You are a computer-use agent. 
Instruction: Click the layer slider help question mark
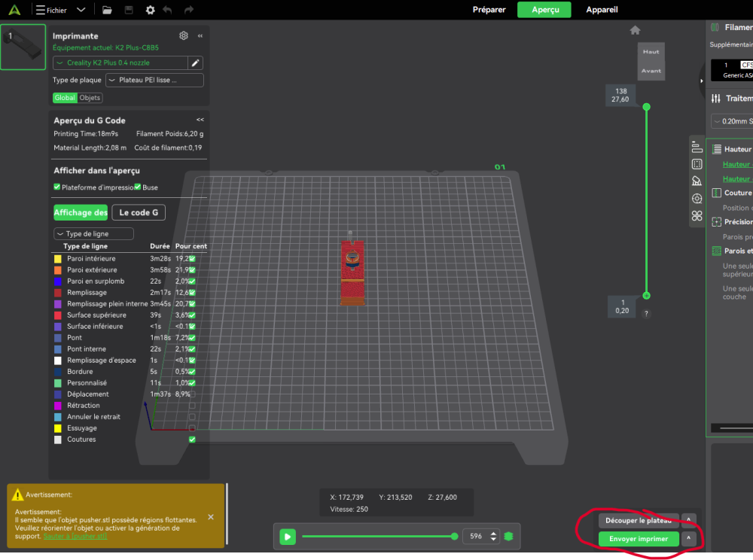point(646,314)
